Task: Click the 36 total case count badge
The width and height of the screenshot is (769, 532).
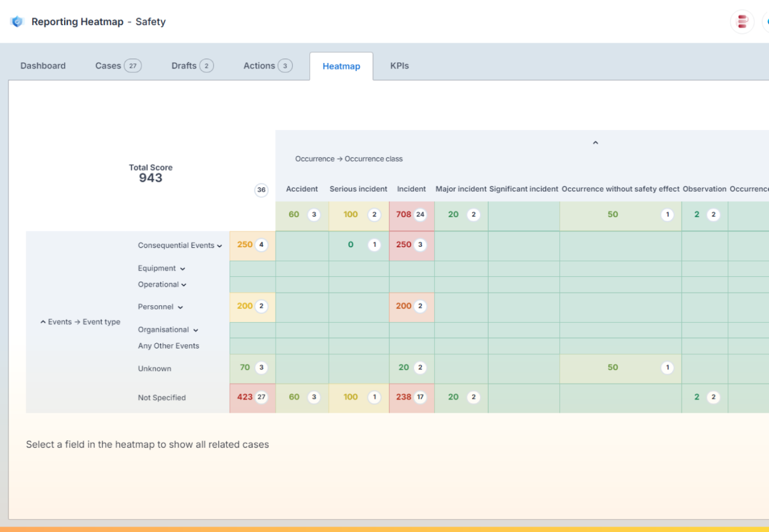Action: click(x=261, y=190)
